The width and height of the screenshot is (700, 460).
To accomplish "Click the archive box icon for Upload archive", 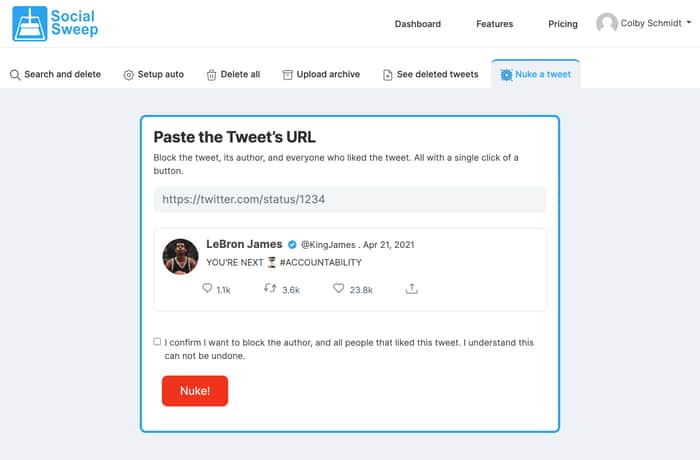I will coord(288,75).
